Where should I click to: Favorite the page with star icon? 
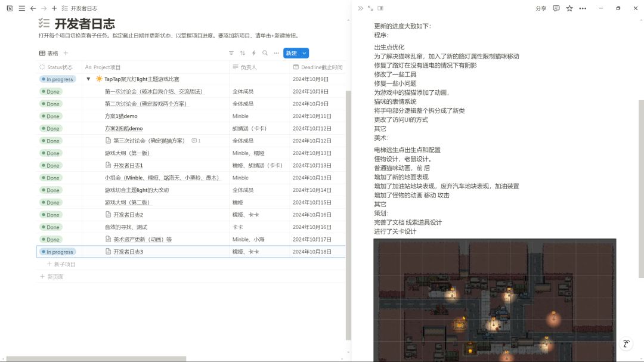click(569, 8)
